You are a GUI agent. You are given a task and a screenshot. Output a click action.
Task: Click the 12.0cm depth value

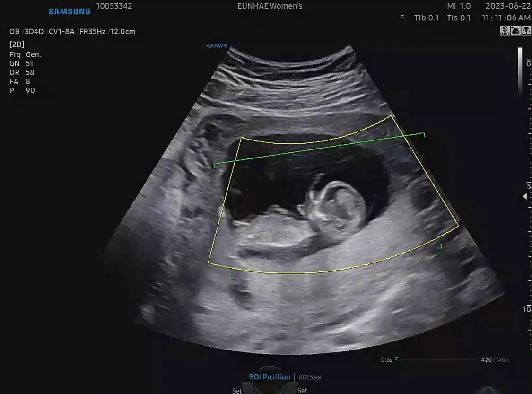click(x=123, y=32)
